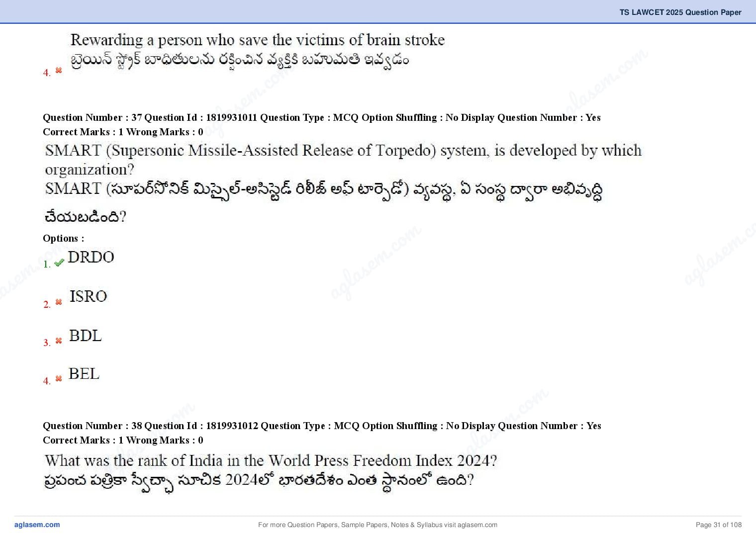The image size is (756, 534).
Task: Click the header title TS LAWCET 2025 Question Paper
Action: (680, 12)
